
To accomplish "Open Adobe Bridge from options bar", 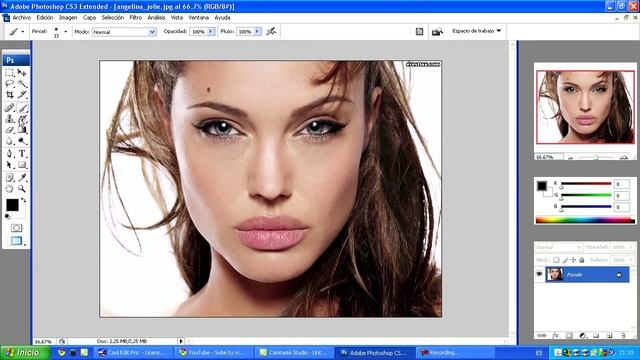I will point(437,31).
